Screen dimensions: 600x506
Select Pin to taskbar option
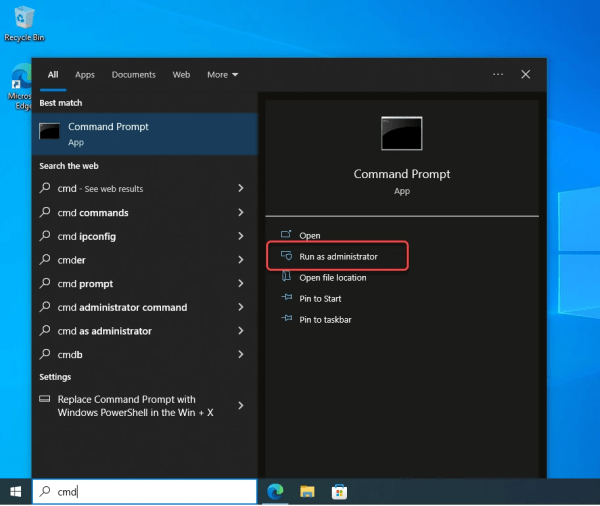[x=325, y=320]
